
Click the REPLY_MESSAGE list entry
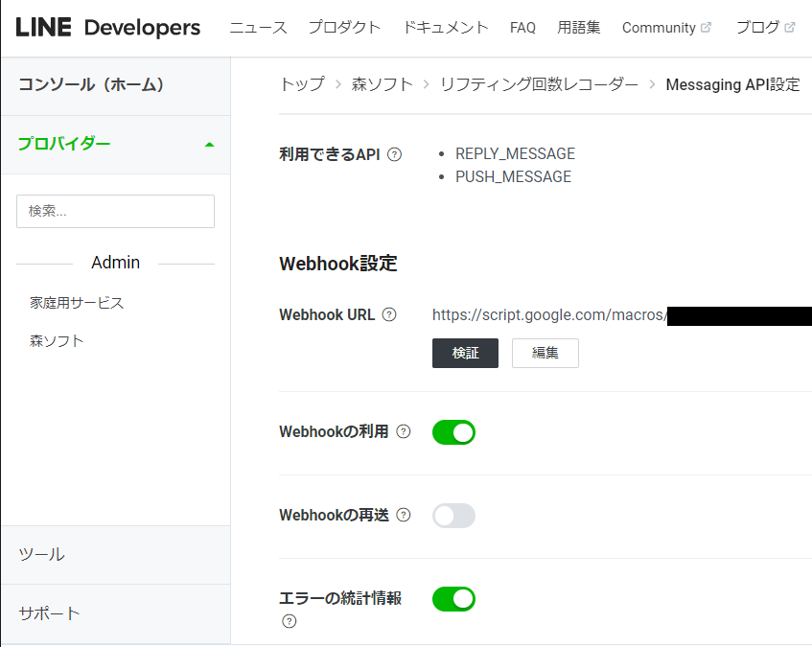[x=515, y=153]
